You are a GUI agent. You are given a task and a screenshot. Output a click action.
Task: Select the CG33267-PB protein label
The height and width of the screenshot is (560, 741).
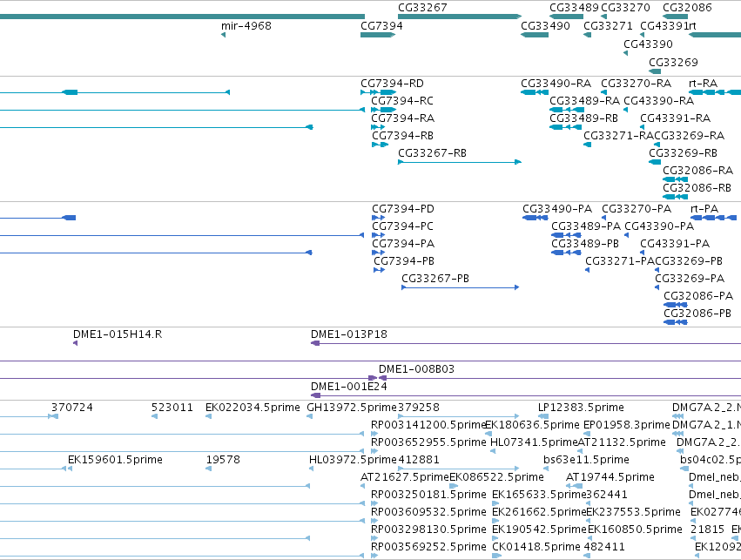coord(435,280)
